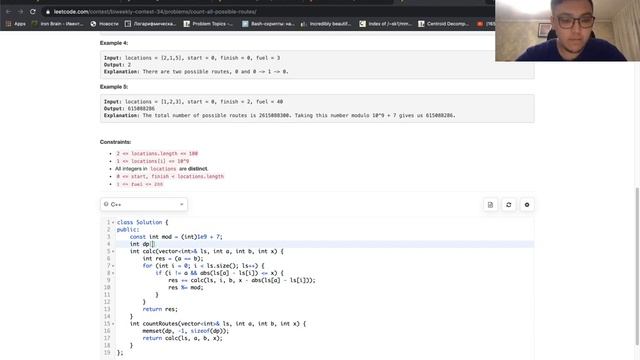Click the 'return calc(ls, a, b, x);' line

click(182, 338)
